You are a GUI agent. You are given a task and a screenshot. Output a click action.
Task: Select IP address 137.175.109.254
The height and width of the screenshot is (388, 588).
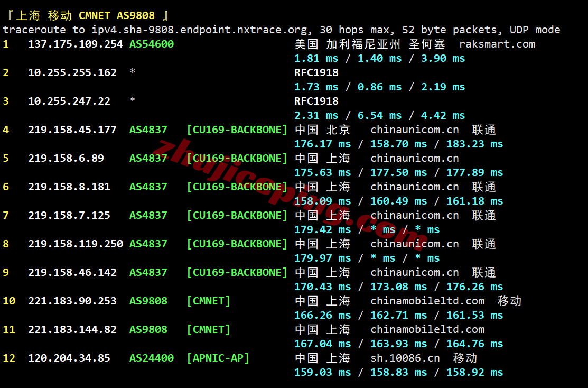click(x=76, y=44)
